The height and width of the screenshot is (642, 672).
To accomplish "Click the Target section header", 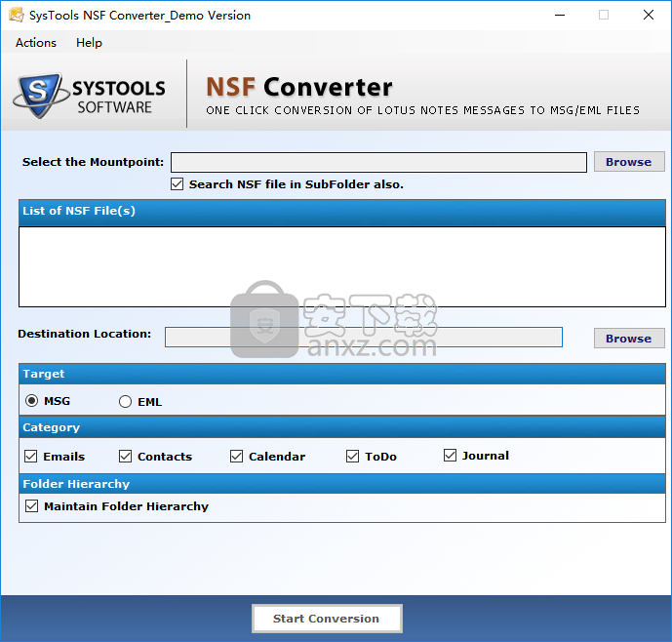I will pos(342,374).
